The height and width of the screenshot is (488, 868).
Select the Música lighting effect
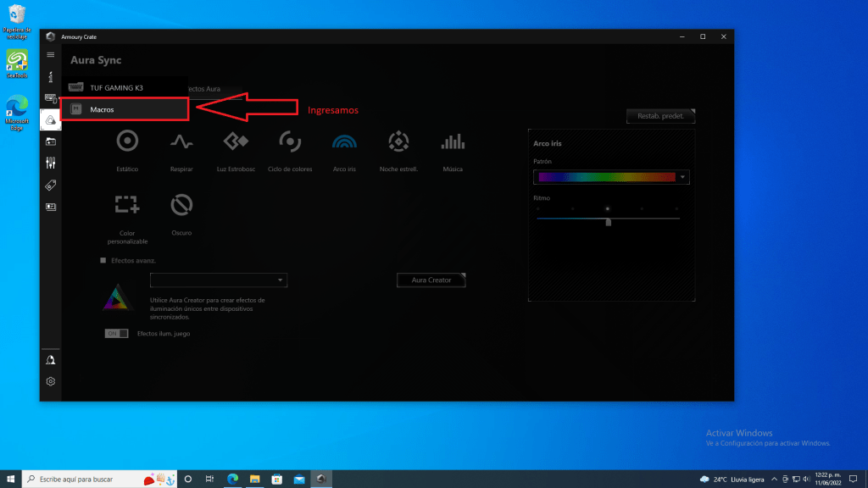(453, 141)
